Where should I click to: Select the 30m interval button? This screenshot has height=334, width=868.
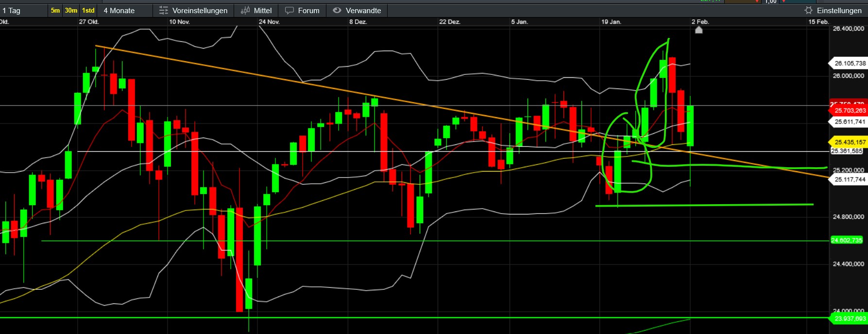pos(71,10)
